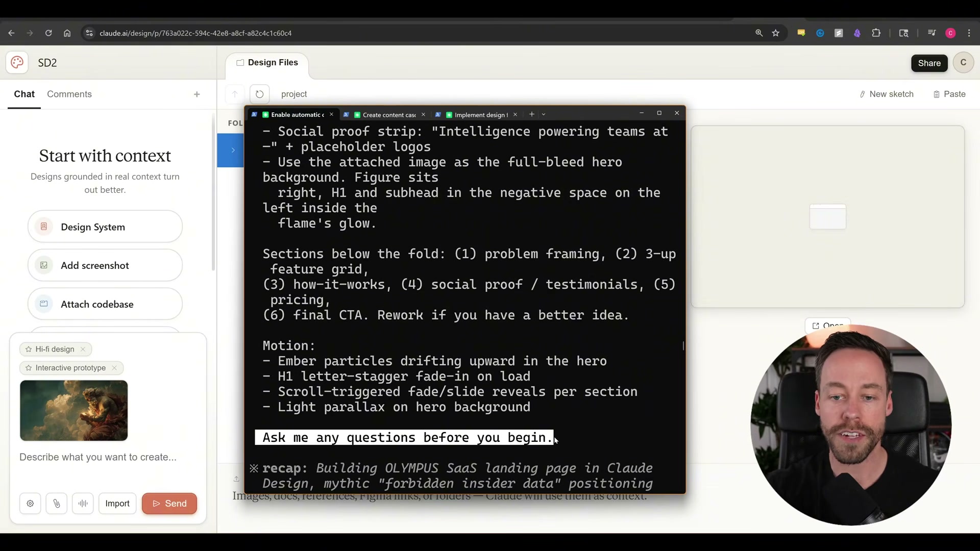The width and height of the screenshot is (980, 551).
Task: Switch to the Create content terminal tab
Action: [x=385, y=114]
